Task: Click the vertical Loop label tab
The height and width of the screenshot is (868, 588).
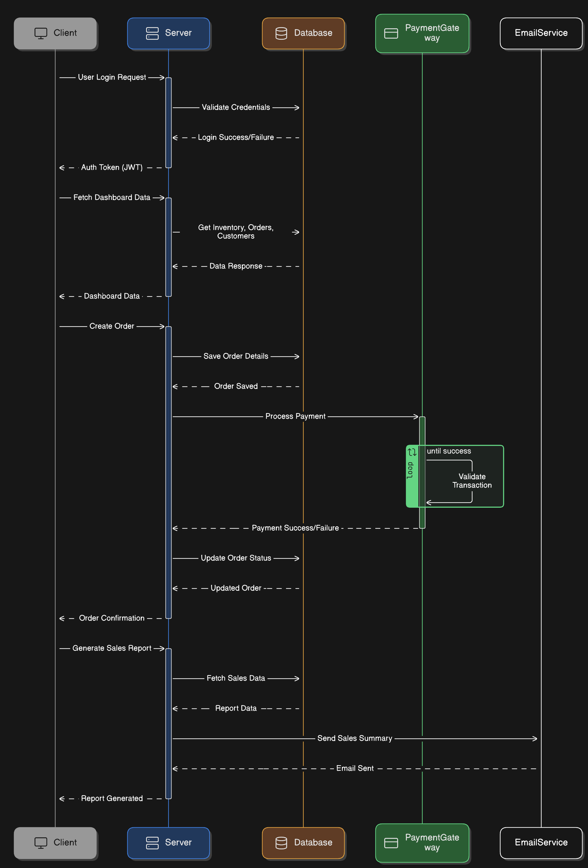Action: click(x=412, y=476)
